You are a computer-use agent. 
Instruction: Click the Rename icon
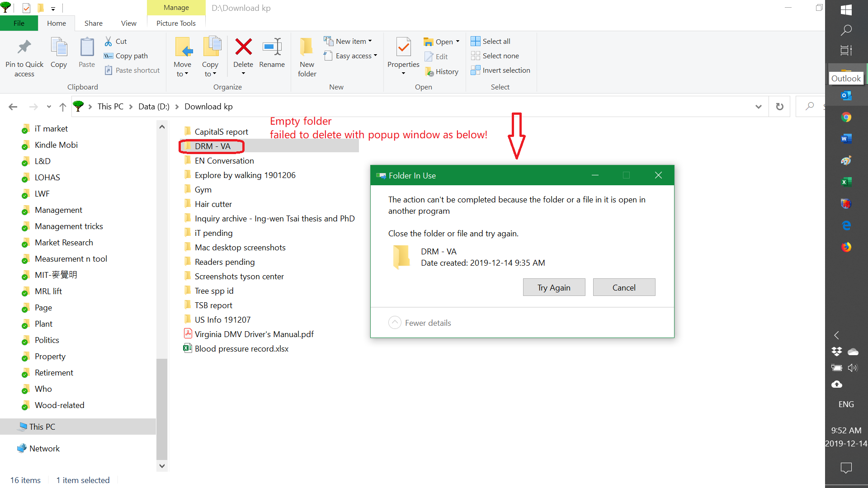[272, 47]
